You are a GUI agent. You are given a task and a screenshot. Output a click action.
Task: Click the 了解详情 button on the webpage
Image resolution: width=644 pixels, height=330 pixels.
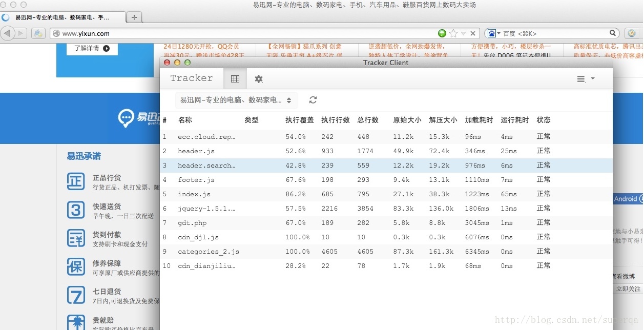tap(92, 48)
